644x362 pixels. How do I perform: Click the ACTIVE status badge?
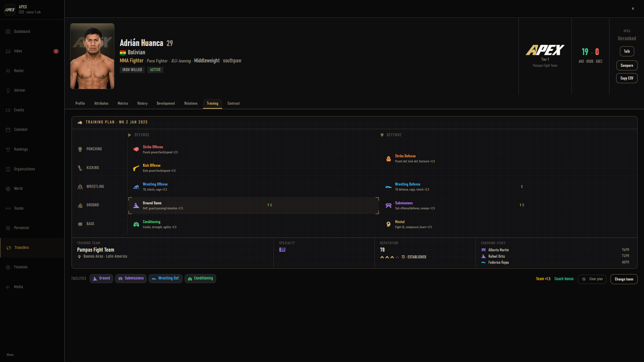coord(155,70)
